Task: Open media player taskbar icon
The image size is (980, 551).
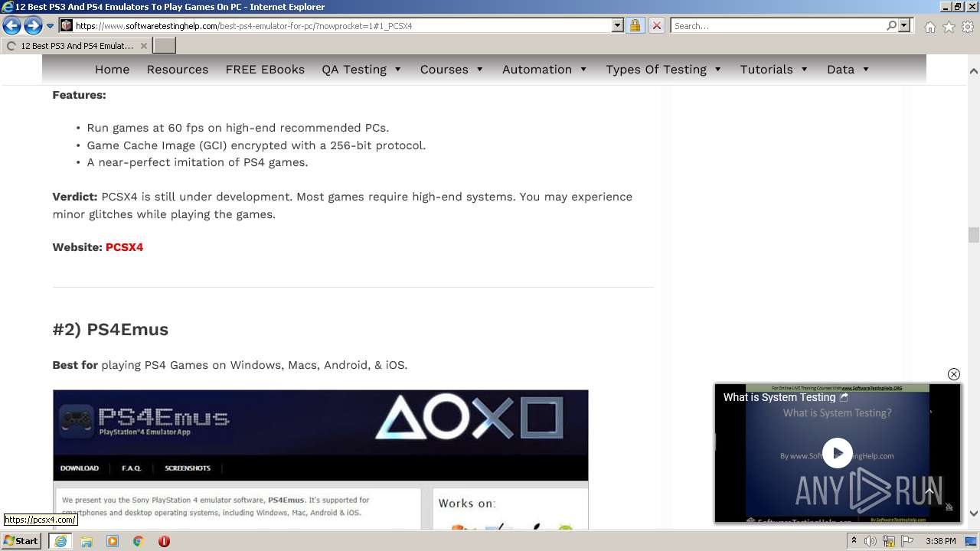Action: click(113, 541)
